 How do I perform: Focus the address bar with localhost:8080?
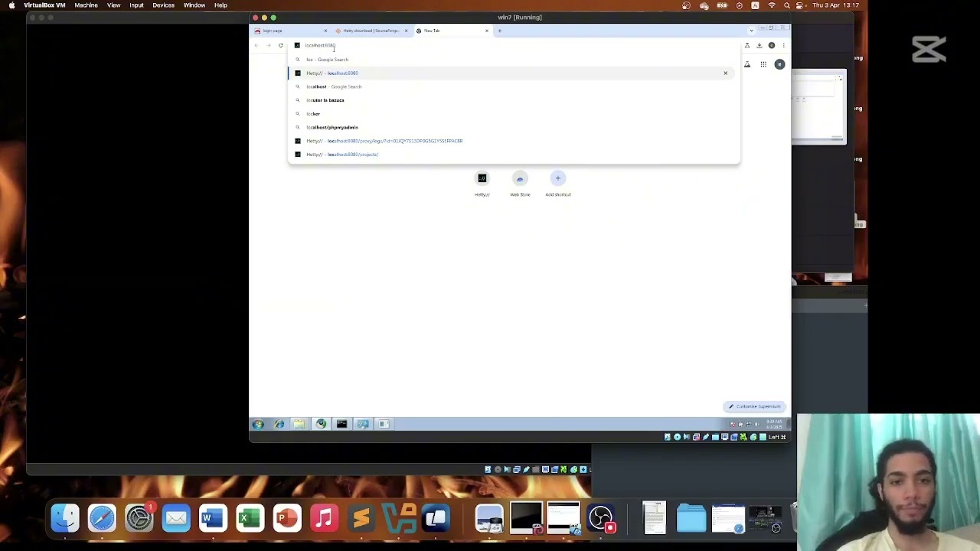[x=513, y=45]
